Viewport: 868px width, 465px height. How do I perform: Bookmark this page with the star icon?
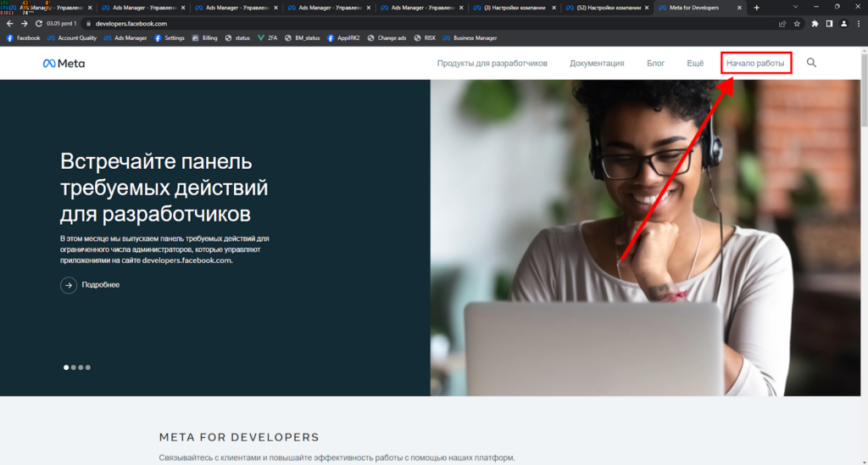797,24
